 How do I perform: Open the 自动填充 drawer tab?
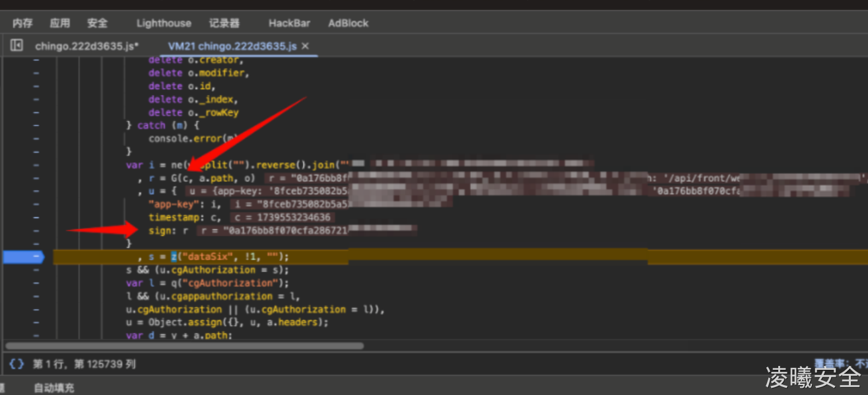(x=54, y=388)
